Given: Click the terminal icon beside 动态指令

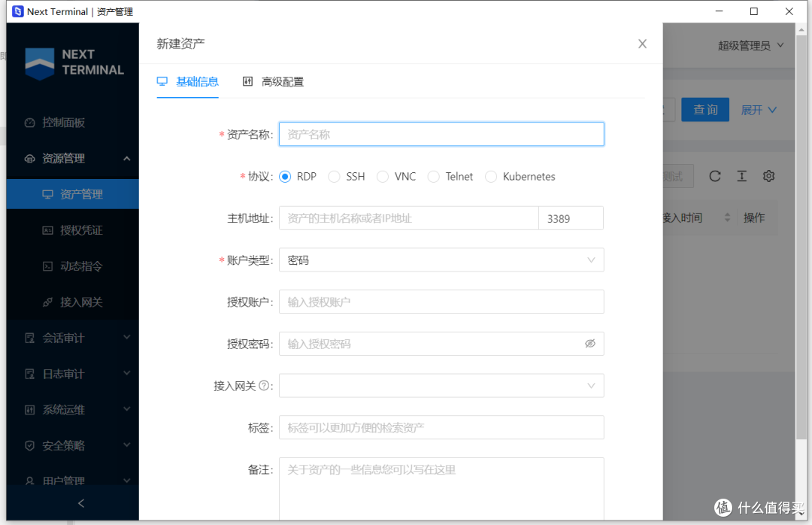Looking at the screenshot, I should pos(47,266).
